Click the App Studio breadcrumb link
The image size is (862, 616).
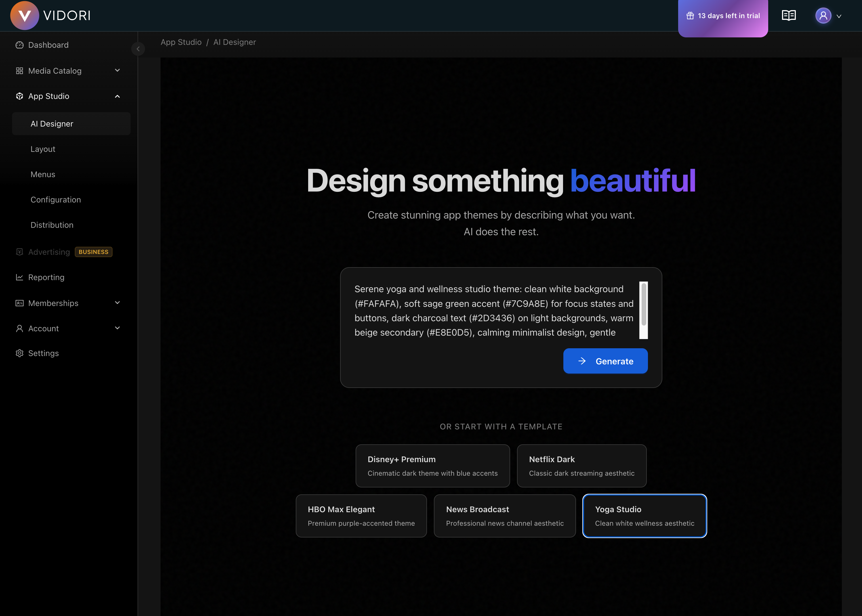point(181,42)
